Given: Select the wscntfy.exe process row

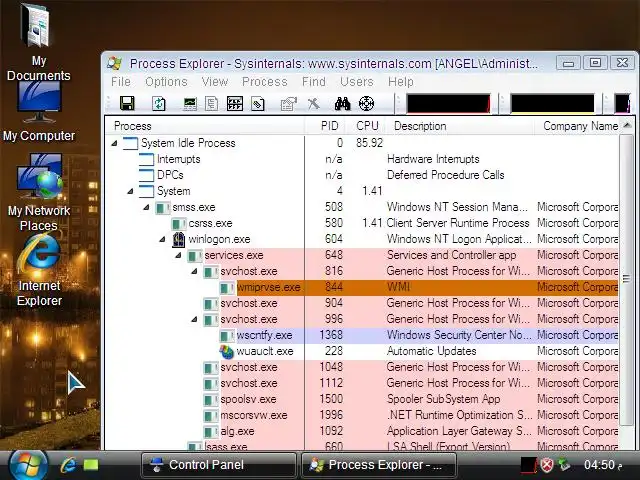Looking at the screenshot, I should click(361, 336).
